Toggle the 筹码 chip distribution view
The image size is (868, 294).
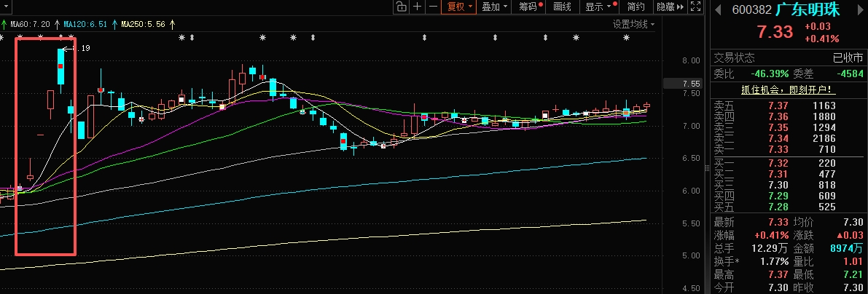tap(528, 7)
